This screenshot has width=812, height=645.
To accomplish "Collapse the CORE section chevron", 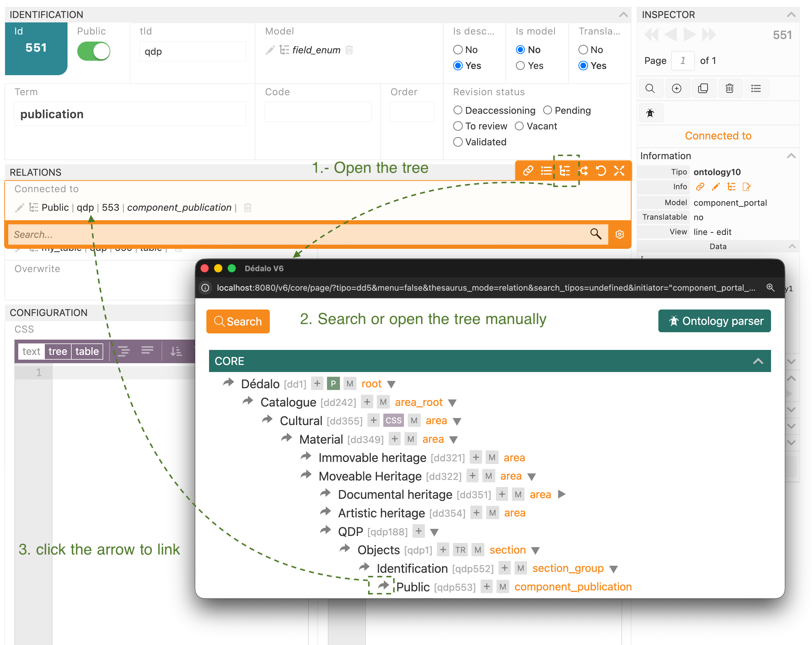I will pos(758,361).
